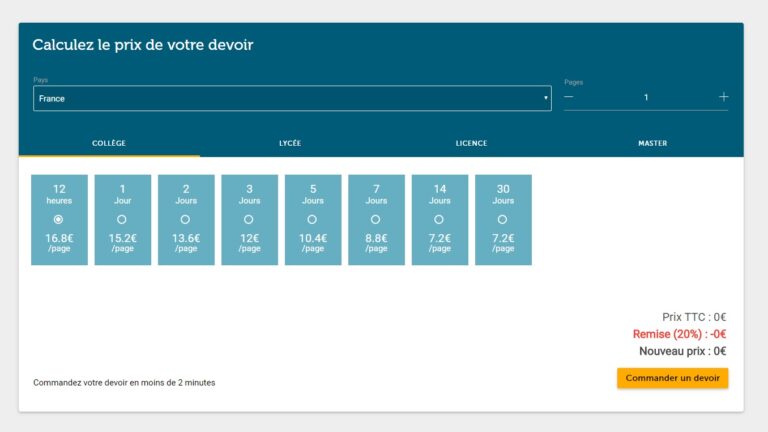Switch to the Collège tab
768x432 pixels.
click(x=109, y=143)
